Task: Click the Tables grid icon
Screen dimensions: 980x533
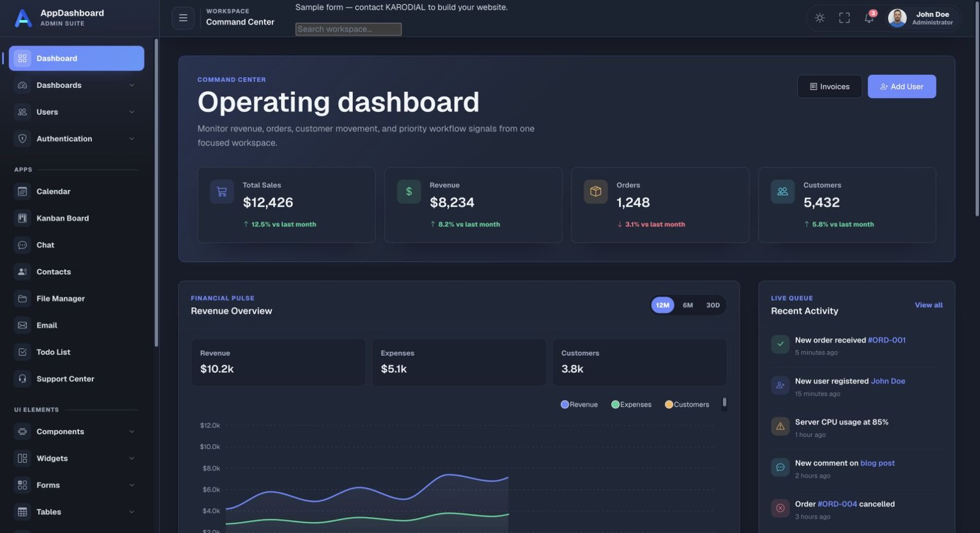Action: (x=23, y=512)
